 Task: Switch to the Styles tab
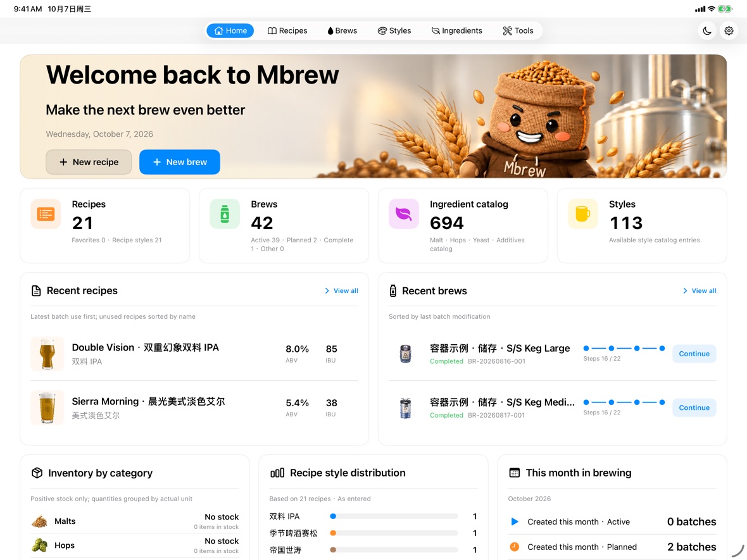(x=394, y=31)
